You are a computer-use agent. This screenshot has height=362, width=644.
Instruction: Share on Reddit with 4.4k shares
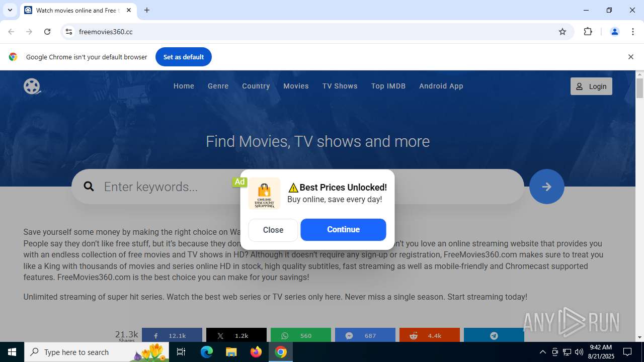tap(430, 335)
